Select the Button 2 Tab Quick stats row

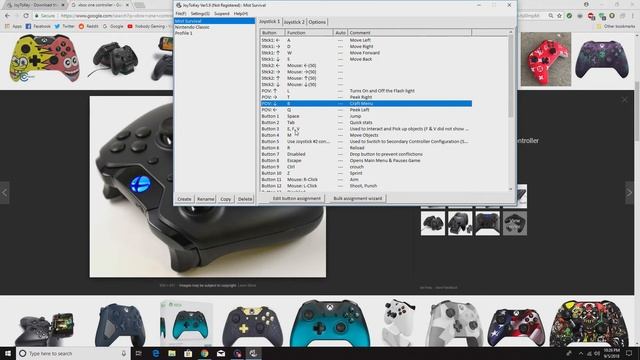point(366,122)
